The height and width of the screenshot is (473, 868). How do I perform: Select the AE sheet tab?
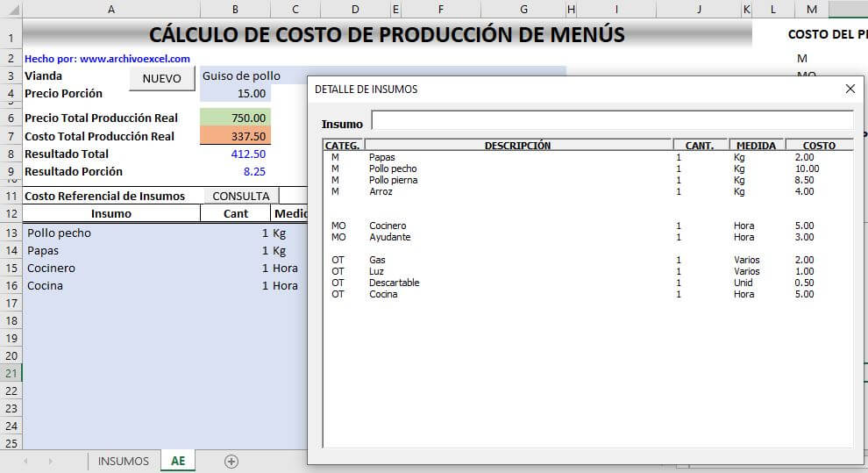click(x=178, y=461)
